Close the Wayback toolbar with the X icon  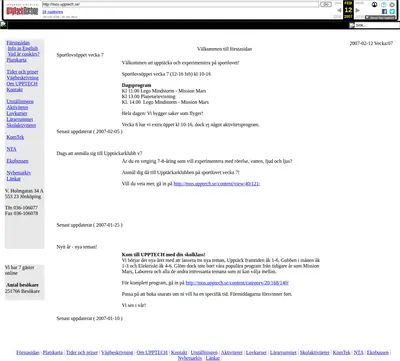point(392,4)
